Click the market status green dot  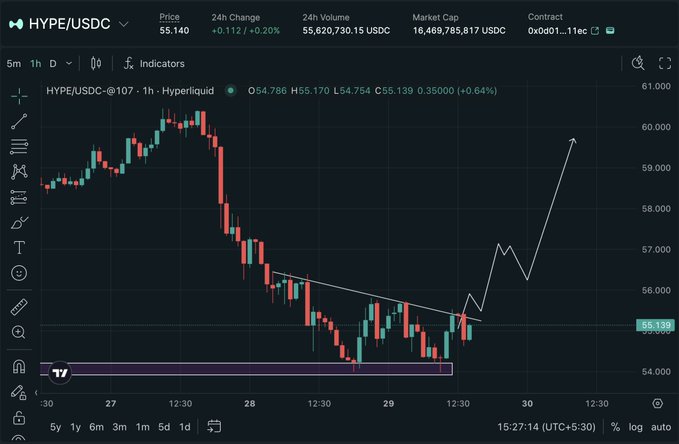pos(231,91)
